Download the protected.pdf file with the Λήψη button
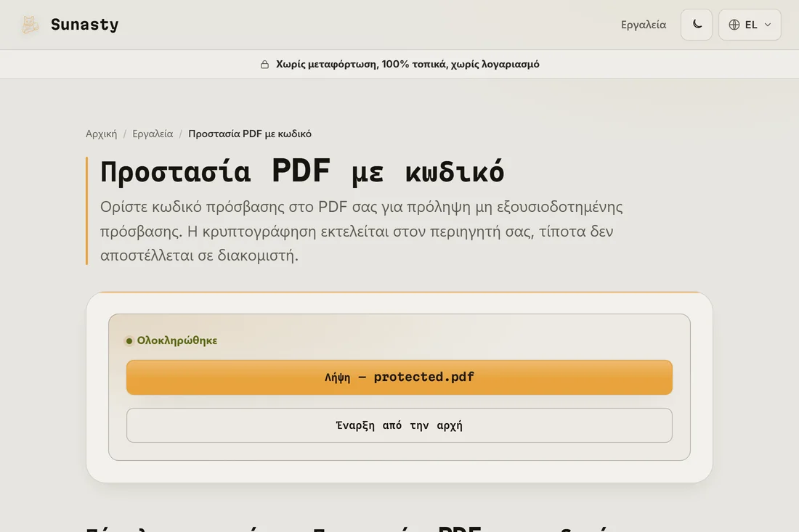 399,377
